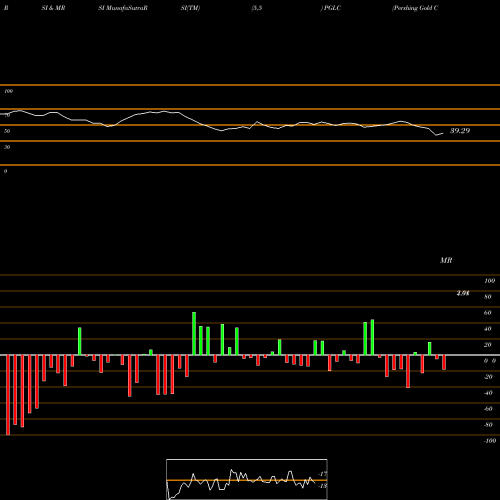Screen dimensions: 500x500
Task: Click the '-40' axis label on the MR scale
Action: coord(488,393)
